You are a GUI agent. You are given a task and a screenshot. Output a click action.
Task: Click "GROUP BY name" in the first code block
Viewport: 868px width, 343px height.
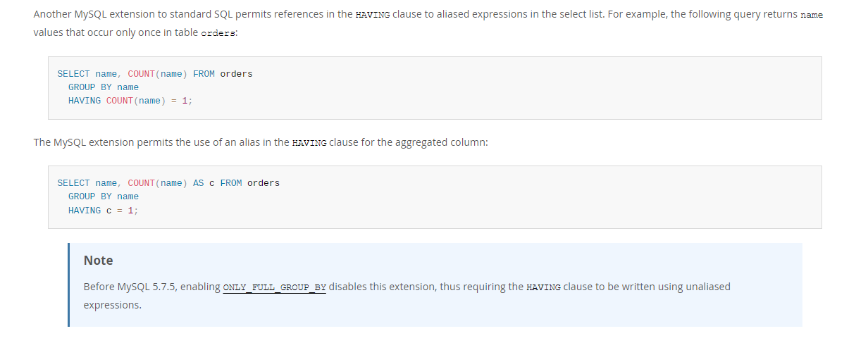click(104, 87)
